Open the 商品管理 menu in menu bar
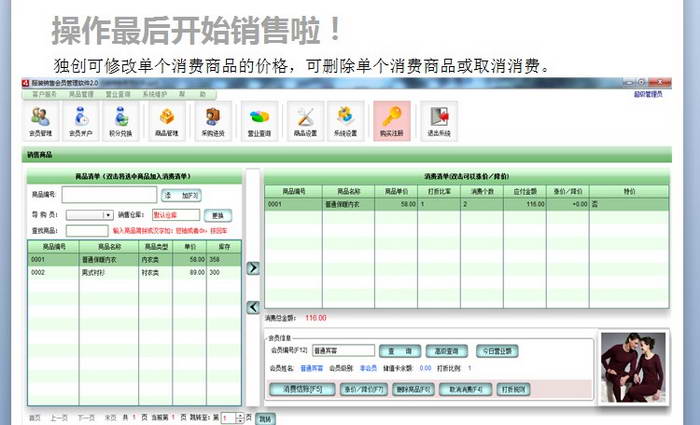700x425 pixels. (x=81, y=95)
